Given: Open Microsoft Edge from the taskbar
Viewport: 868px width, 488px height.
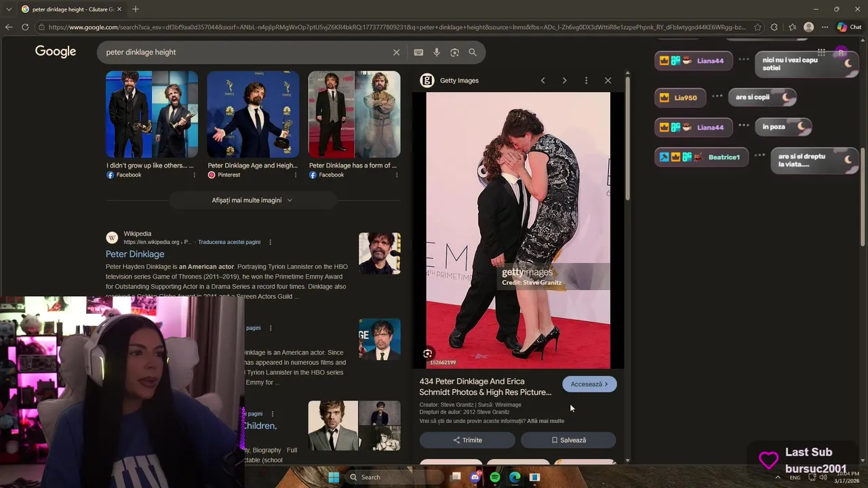Looking at the screenshot, I should tap(515, 477).
